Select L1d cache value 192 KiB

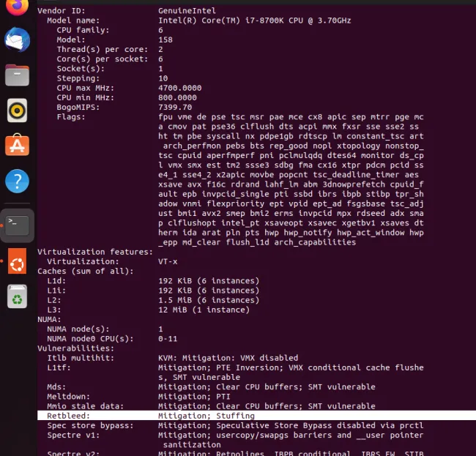pos(209,281)
